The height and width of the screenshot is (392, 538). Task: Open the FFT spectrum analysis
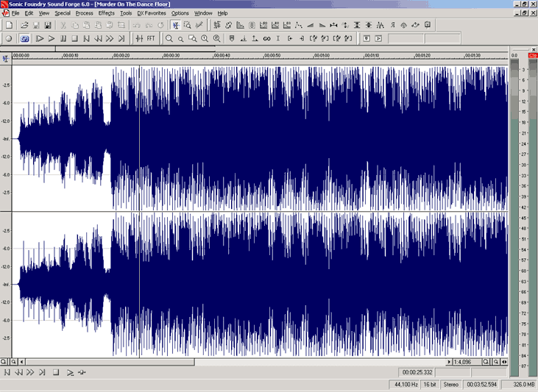click(151, 39)
